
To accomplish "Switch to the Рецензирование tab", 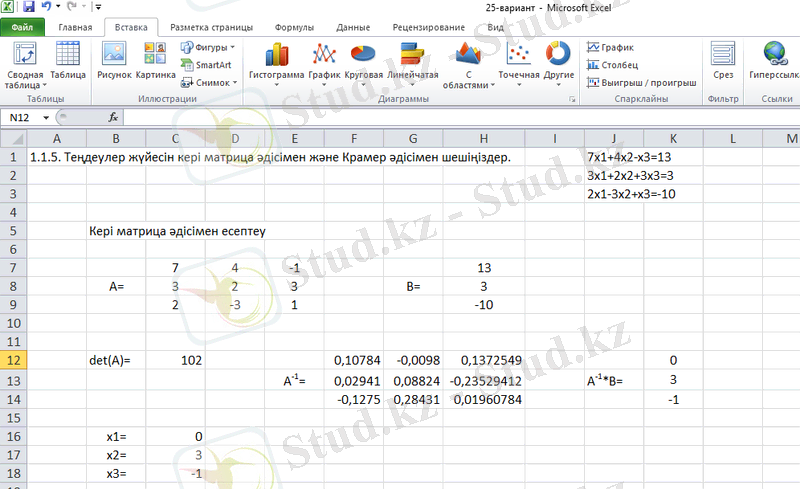I will click(429, 27).
